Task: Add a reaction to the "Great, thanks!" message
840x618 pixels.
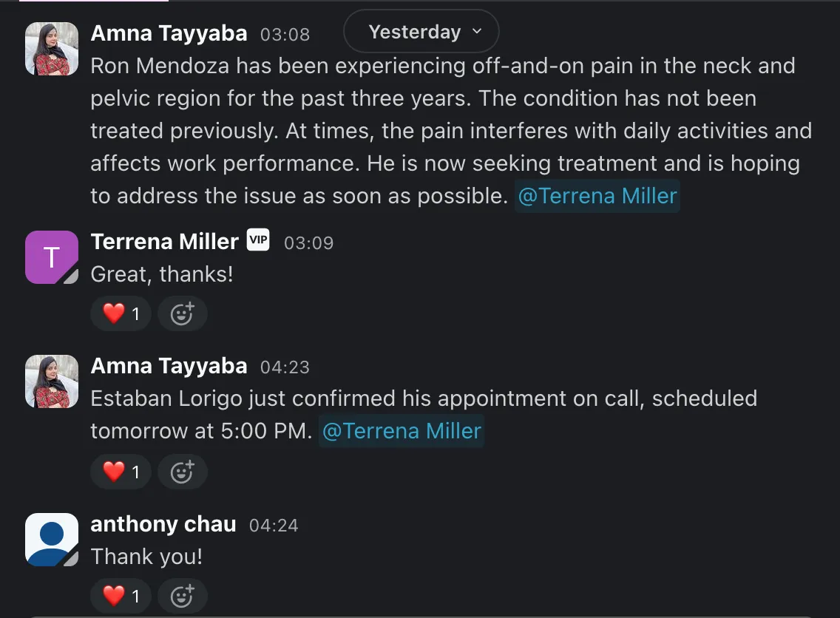Action: click(182, 314)
